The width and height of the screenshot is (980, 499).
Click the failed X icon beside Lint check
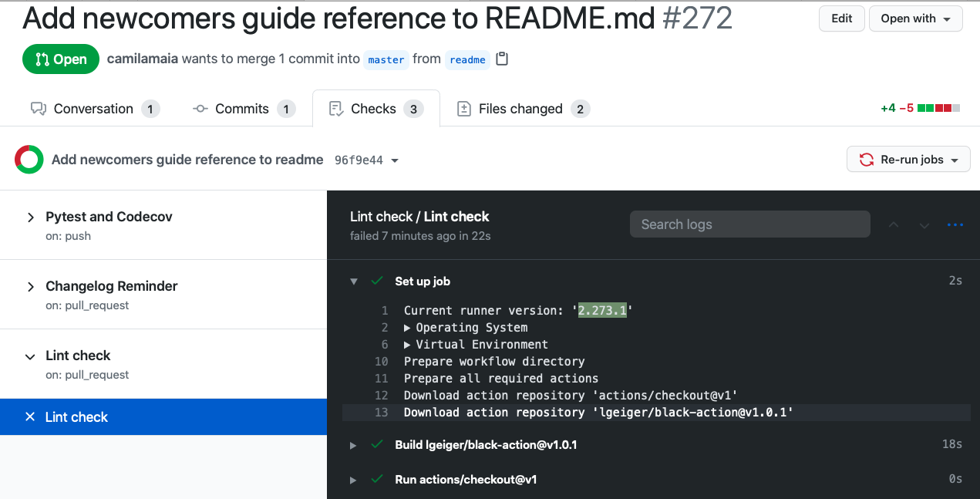[x=30, y=417]
